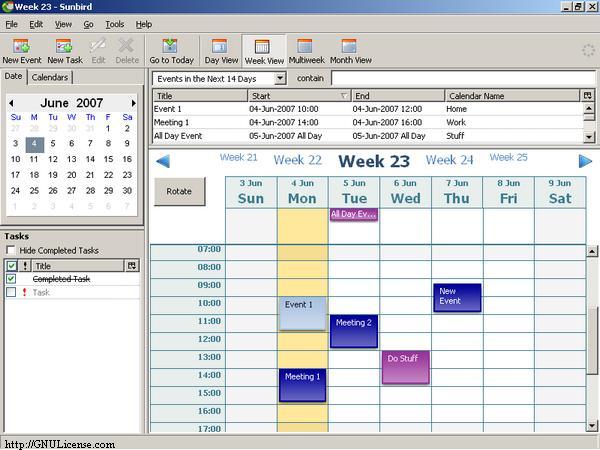Jump to Week 24
600x450 pixels.
[x=450, y=160]
